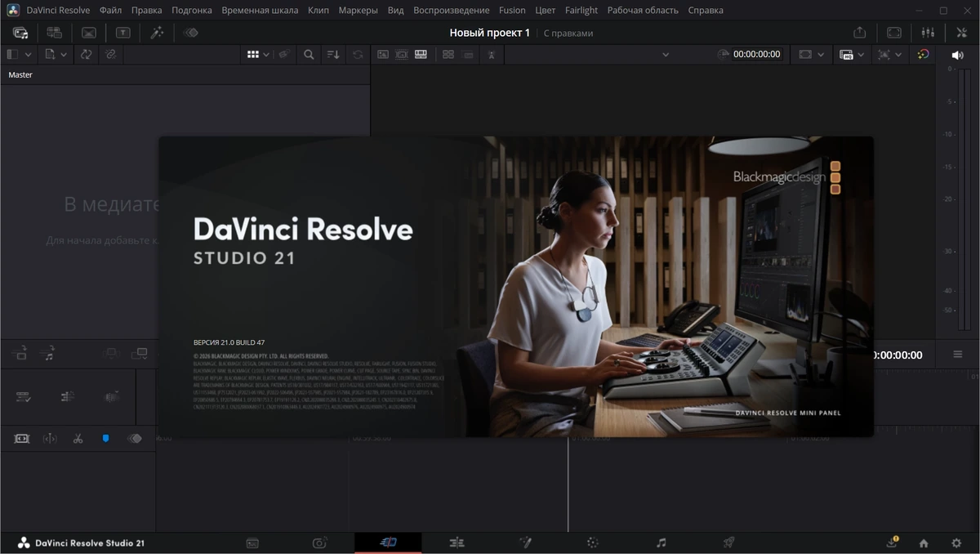Switch to the Cut page
The image size is (980, 554).
click(388, 543)
